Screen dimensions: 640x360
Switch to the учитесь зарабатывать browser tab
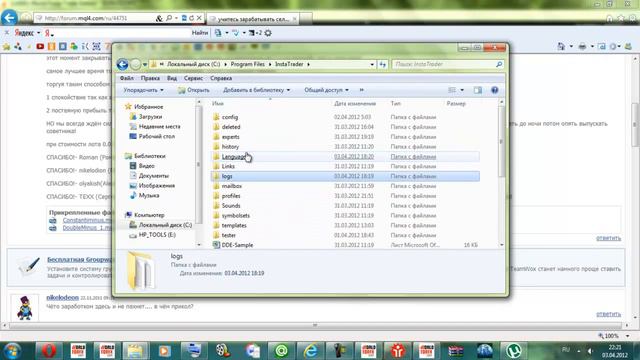click(253, 19)
